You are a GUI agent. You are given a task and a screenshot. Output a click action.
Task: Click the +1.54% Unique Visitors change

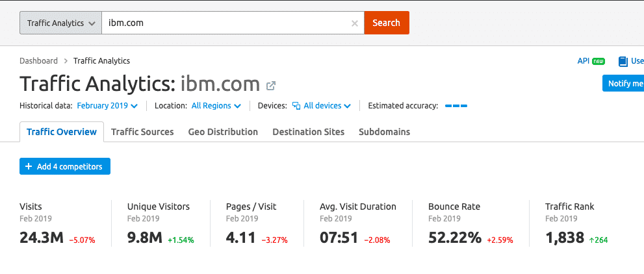[181, 240]
